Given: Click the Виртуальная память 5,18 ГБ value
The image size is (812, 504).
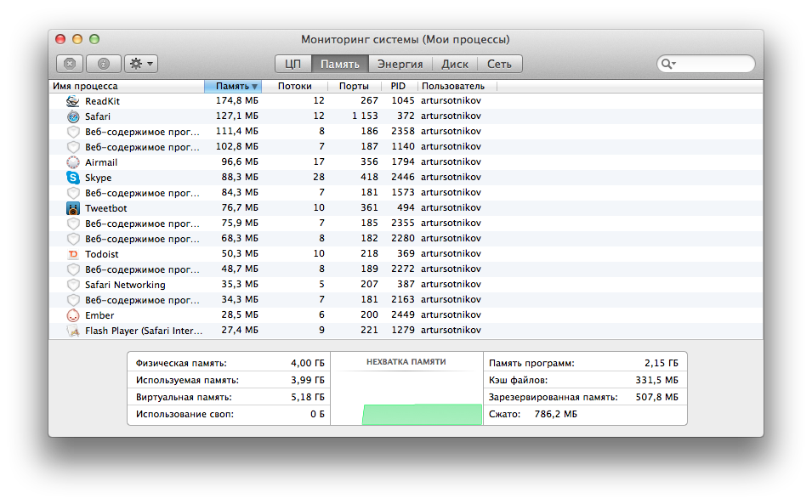Looking at the screenshot, I should (308, 398).
